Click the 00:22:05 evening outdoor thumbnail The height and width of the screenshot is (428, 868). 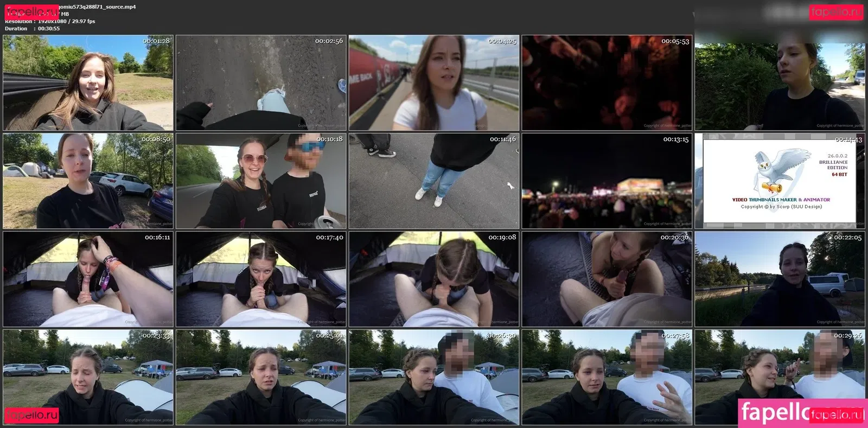tap(780, 279)
